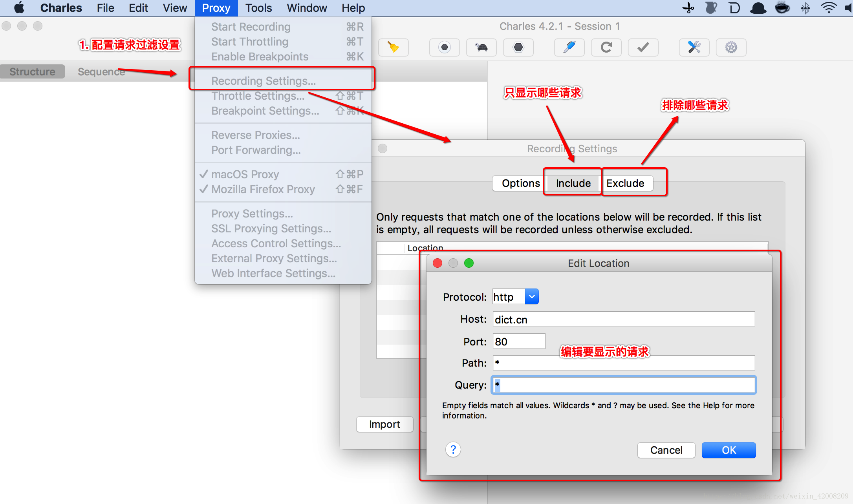Image resolution: width=853 pixels, height=504 pixels.
Task: Select Reverse Proxies menu item
Action: coord(283,135)
